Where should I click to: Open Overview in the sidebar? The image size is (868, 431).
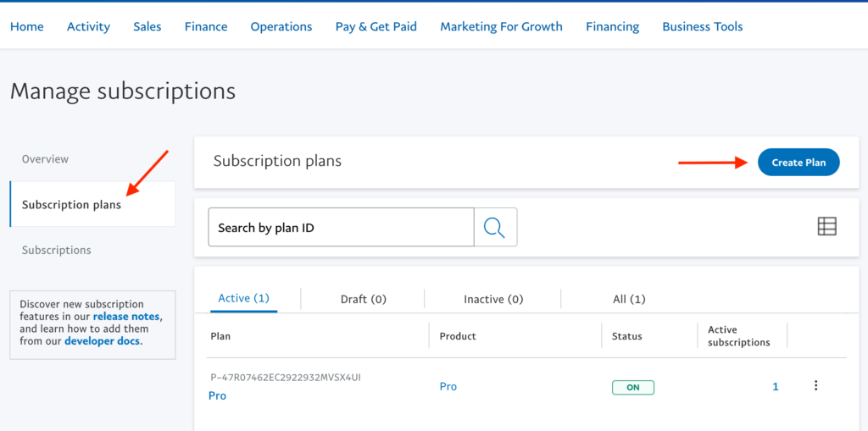(x=46, y=159)
